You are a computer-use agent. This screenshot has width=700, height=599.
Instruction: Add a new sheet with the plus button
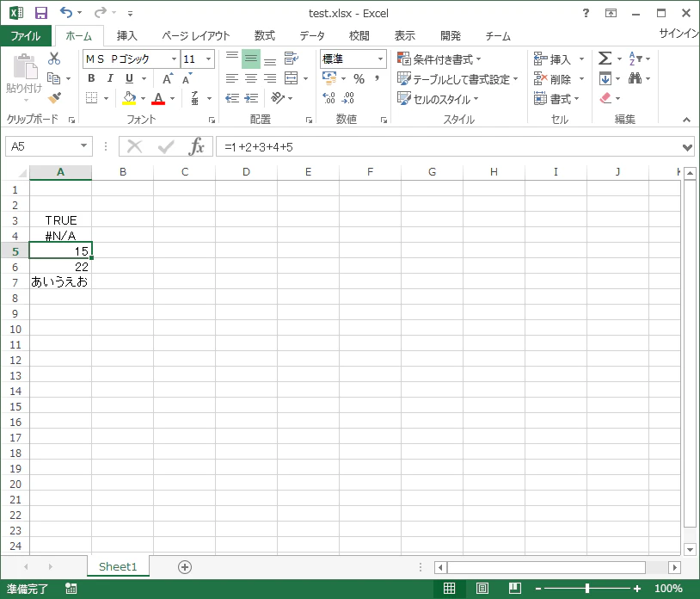pos(185,567)
